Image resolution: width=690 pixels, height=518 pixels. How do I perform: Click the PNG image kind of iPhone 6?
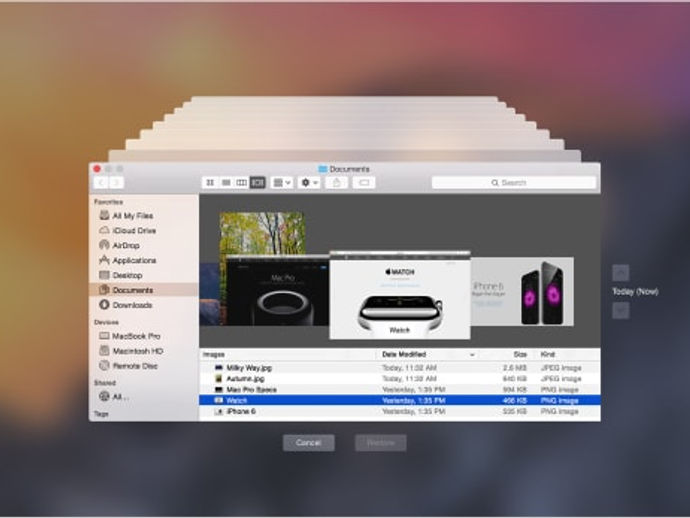[559, 411]
